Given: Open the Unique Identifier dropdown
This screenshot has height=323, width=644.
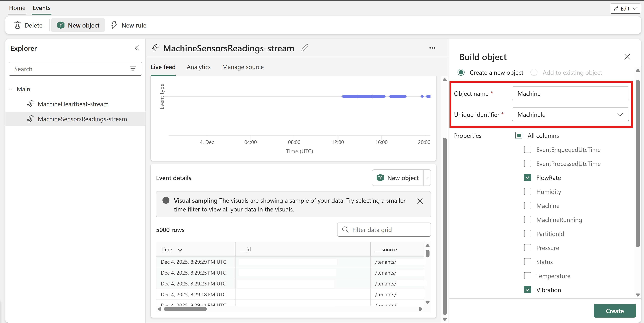Looking at the screenshot, I should point(570,115).
